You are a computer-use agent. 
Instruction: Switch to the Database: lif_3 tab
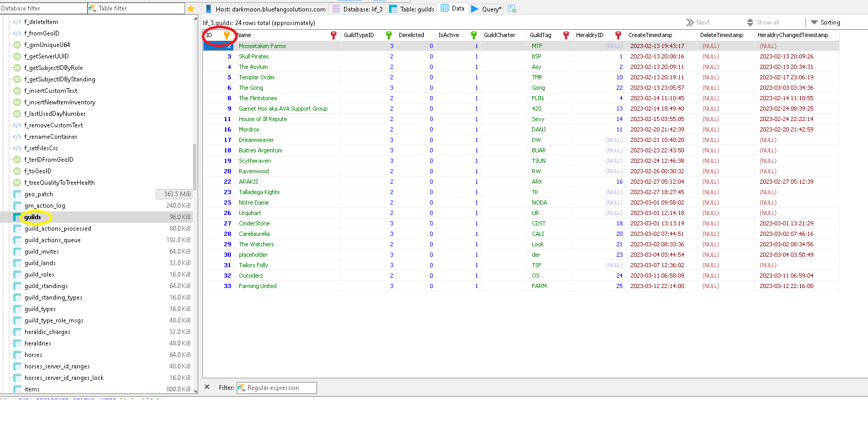pyautogui.click(x=358, y=9)
